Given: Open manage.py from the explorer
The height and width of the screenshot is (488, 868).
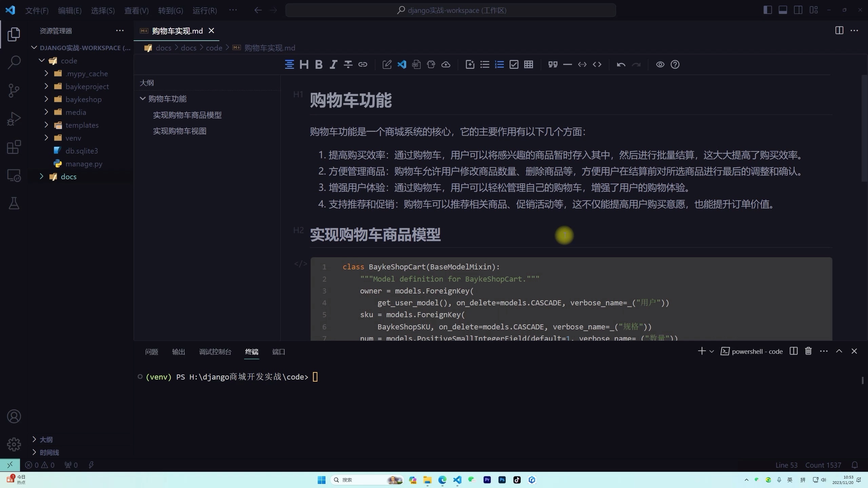Looking at the screenshot, I should coord(84,163).
